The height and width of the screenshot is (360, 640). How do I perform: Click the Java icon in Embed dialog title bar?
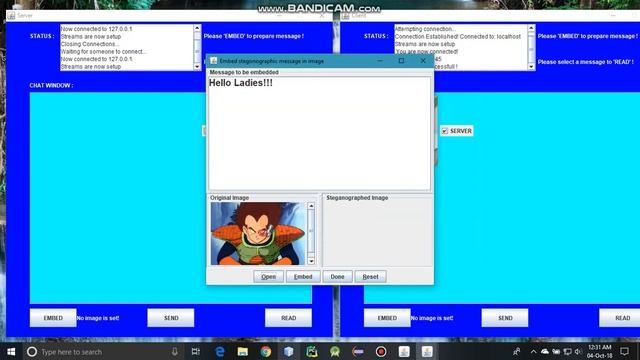click(x=213, y=61)
